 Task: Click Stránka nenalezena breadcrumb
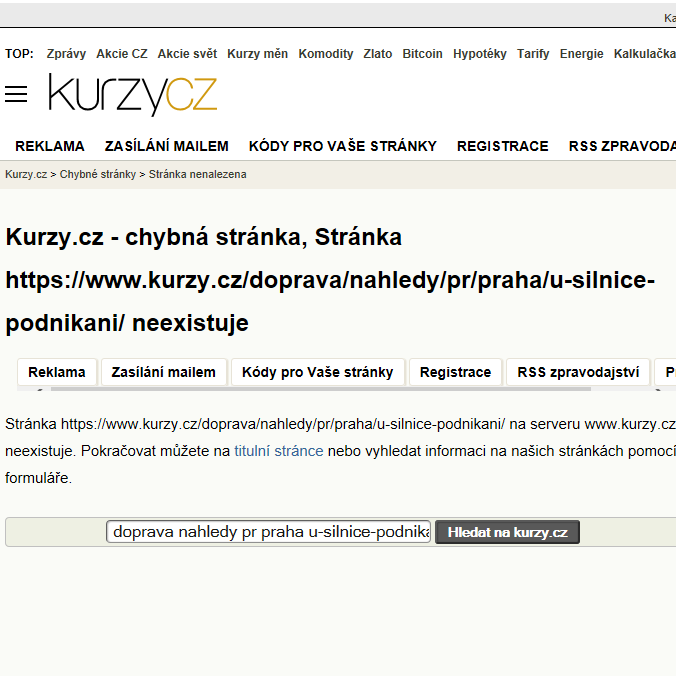pyautogui.click(x=197, y=174)
